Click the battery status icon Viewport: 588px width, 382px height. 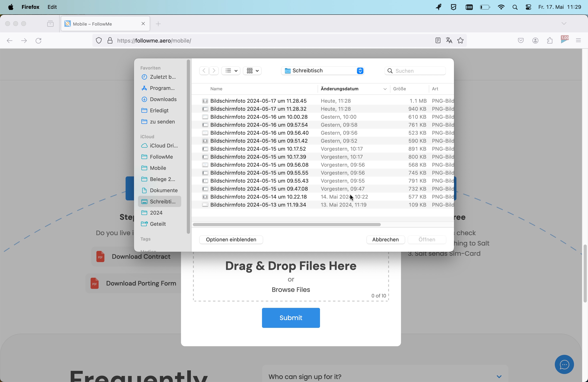[485, 7]
